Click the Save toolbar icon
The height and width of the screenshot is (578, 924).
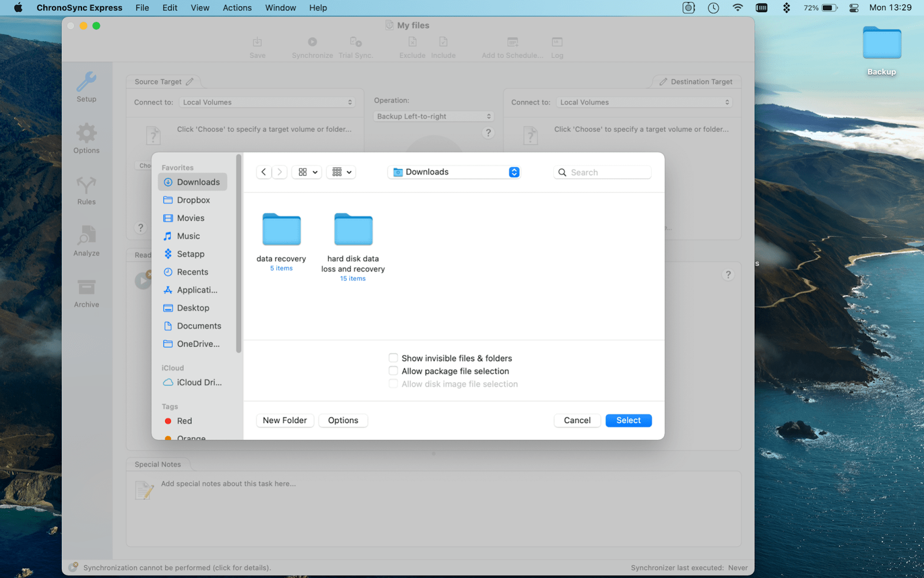click(258, 42)
